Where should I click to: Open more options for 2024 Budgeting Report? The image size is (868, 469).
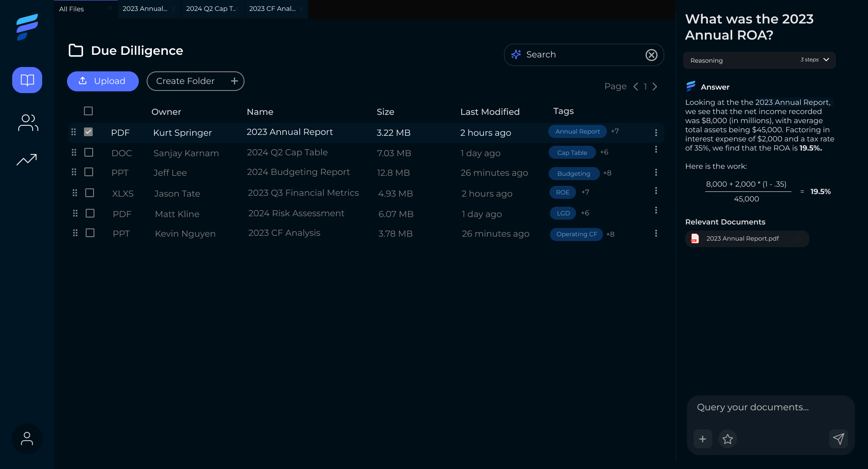point(656,172)
